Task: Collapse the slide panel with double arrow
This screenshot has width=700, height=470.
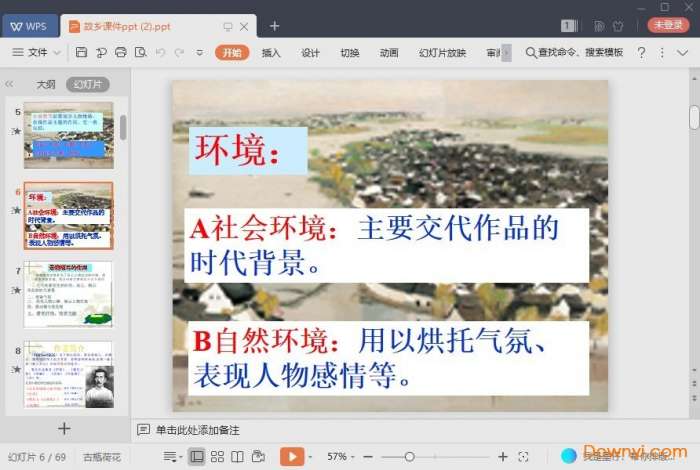Action: [9, 84]
